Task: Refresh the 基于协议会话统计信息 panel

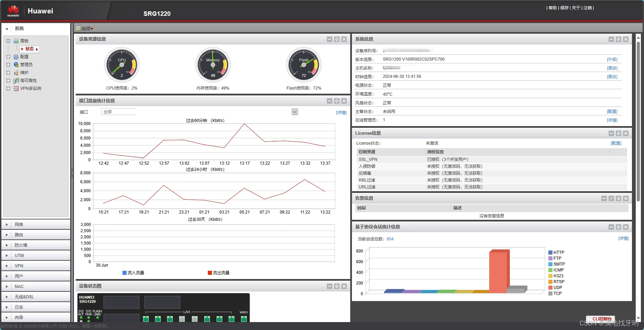Action: pyautogui.click(x=619, y=227)
